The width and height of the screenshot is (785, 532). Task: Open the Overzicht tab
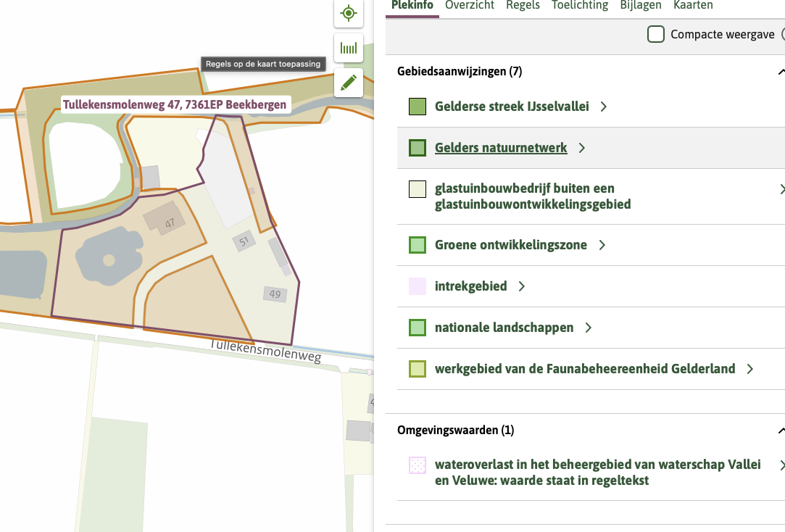coord(469,6)
